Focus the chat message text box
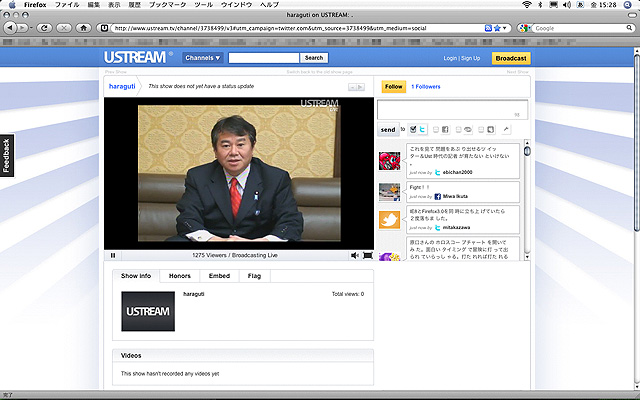640x400 pixels. point(452,109)
